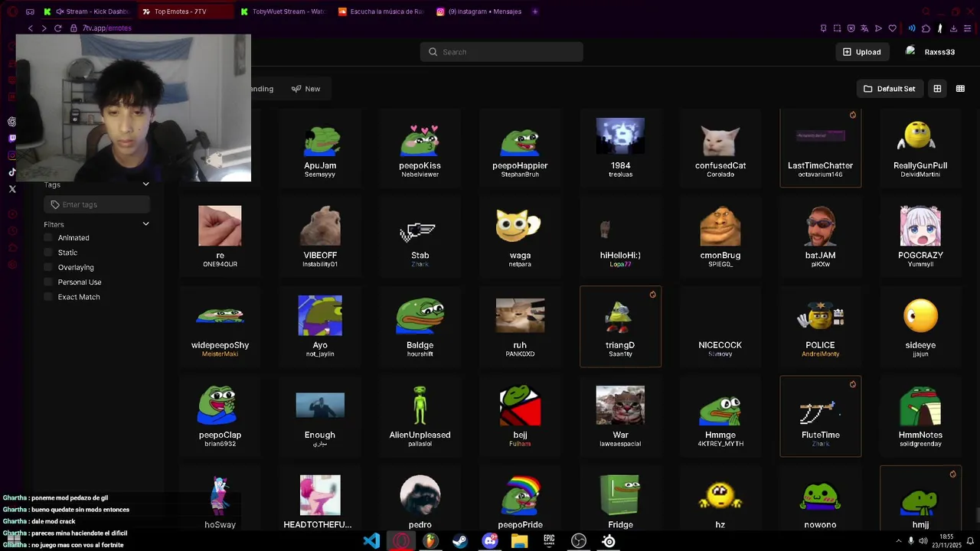This screenshot has height=551, width=980.
Task: Switch to small grid view icon
Action: 960,89
